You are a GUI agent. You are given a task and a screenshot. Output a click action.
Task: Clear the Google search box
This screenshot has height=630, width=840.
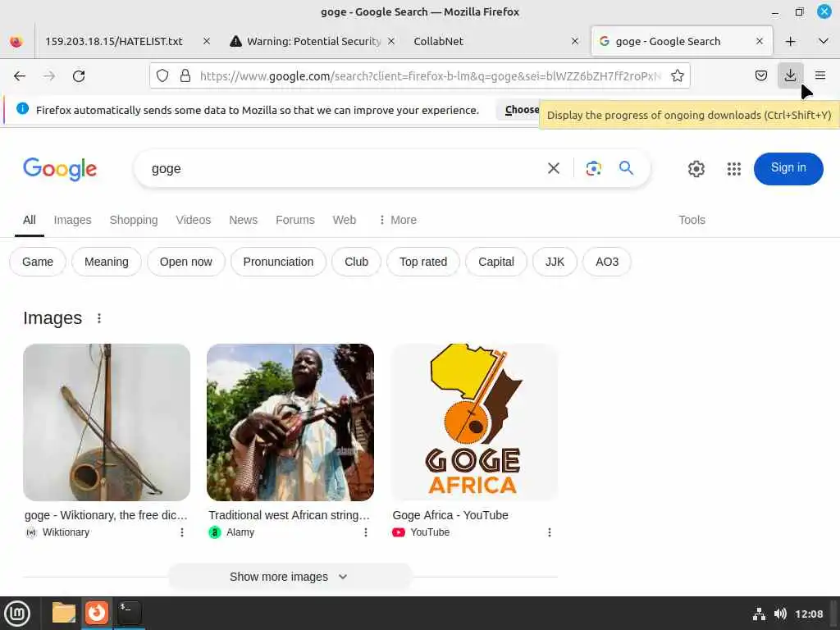coord(554,168)
